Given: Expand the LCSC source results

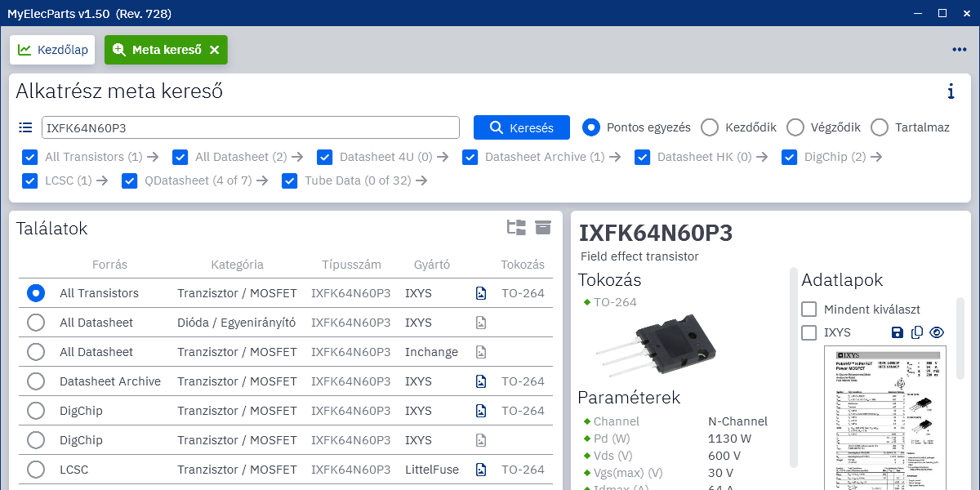Looking at the screenshot, I should point(102,180).
